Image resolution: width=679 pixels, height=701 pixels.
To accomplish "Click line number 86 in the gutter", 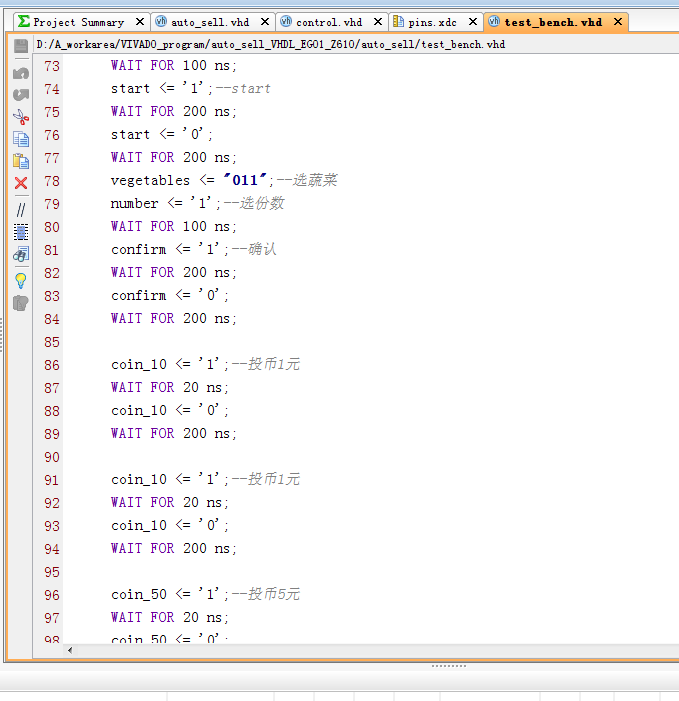I will tap(51, 365).
